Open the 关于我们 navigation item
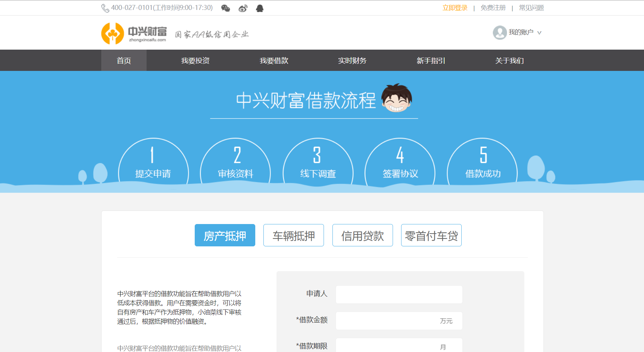This screenshot has height=352, width=644. 509,60
